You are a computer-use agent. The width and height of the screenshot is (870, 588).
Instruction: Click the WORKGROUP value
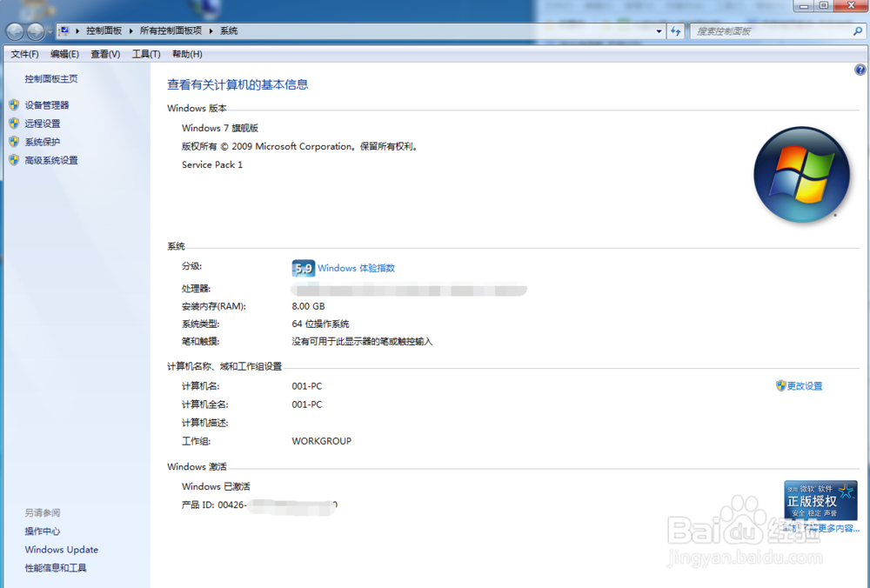point(322,441)
